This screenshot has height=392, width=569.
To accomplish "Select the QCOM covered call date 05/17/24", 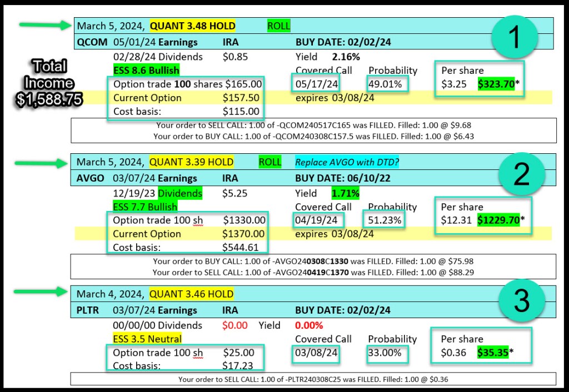I will (315, 84).
